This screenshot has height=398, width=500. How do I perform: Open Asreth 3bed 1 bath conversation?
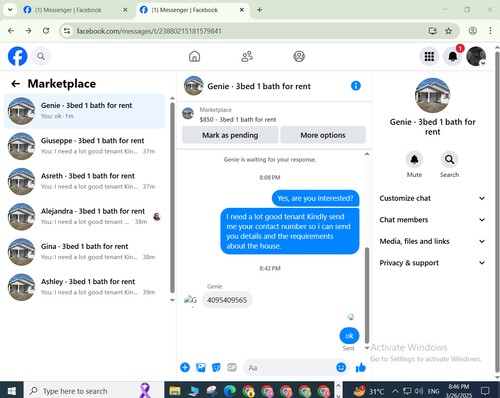(84, 181)
